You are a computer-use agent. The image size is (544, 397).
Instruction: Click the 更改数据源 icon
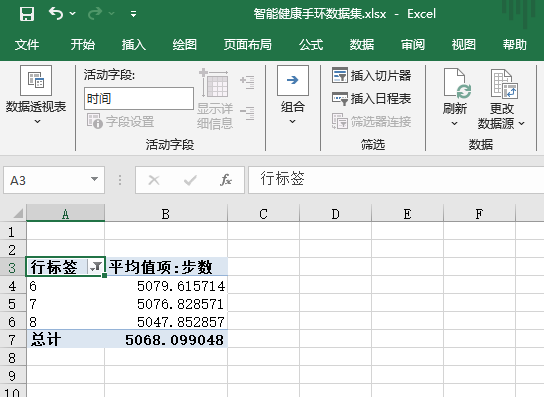tap(504, 83)
